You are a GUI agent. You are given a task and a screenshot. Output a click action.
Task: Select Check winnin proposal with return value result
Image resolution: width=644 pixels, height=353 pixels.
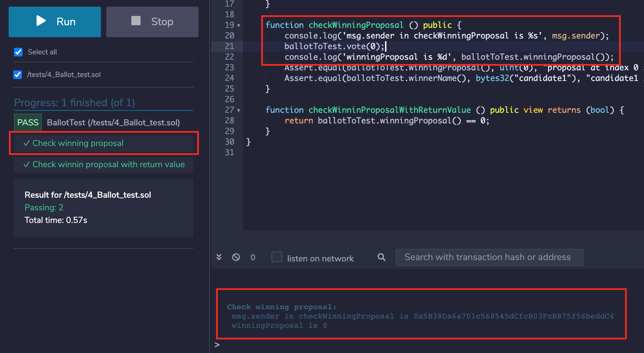pyautogui.click(x=104, y=165)
